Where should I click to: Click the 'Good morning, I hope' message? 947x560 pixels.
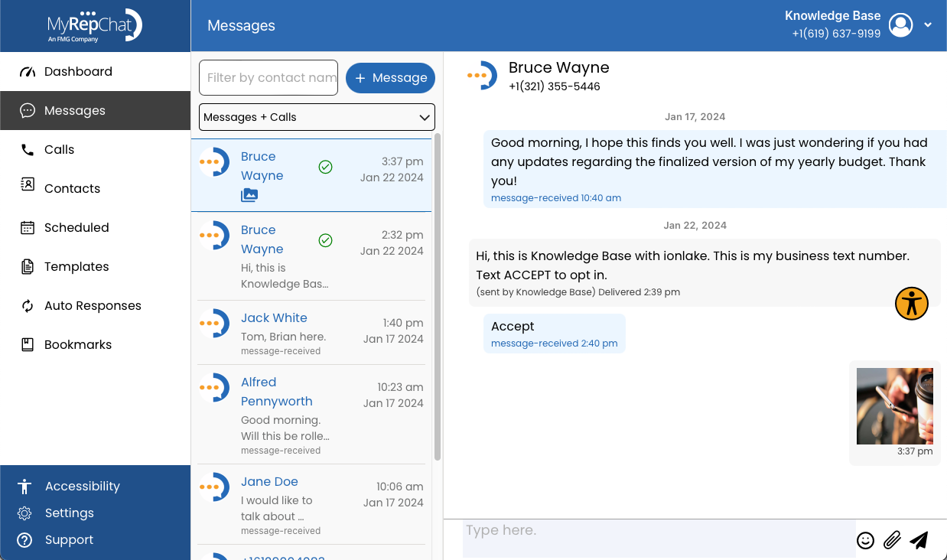[x=714, y=169]
